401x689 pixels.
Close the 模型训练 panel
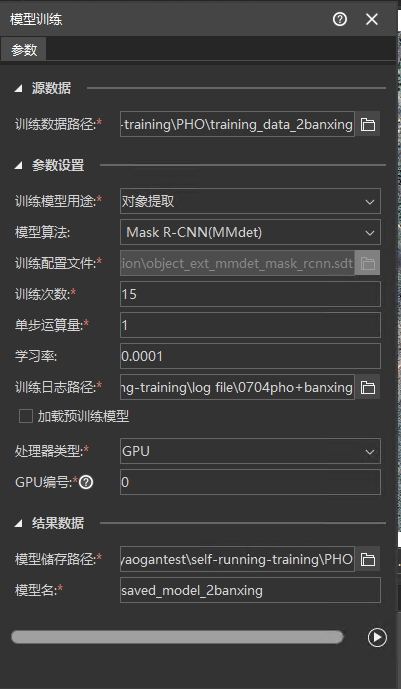pyautogui.click(x=372, y=19)
